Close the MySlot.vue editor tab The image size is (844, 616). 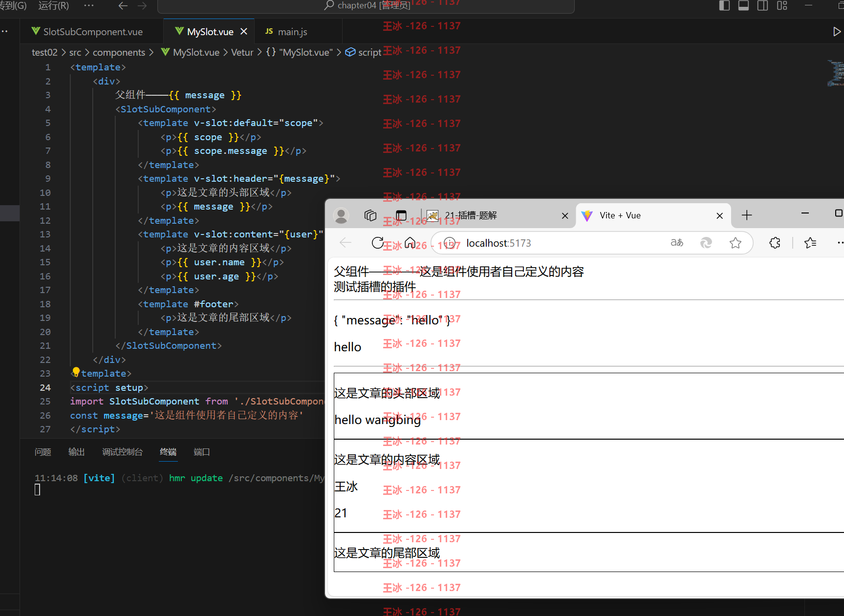click(244, 32)
